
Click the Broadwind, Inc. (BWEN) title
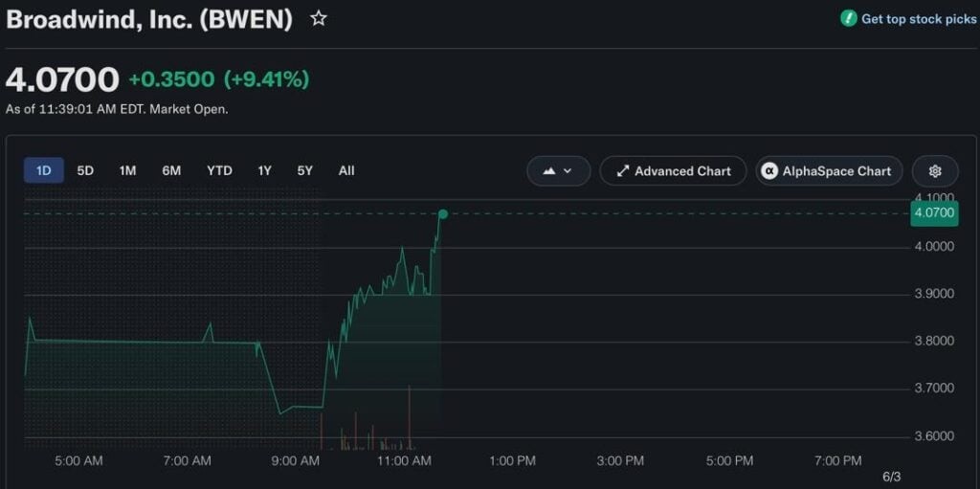(148, 19)
